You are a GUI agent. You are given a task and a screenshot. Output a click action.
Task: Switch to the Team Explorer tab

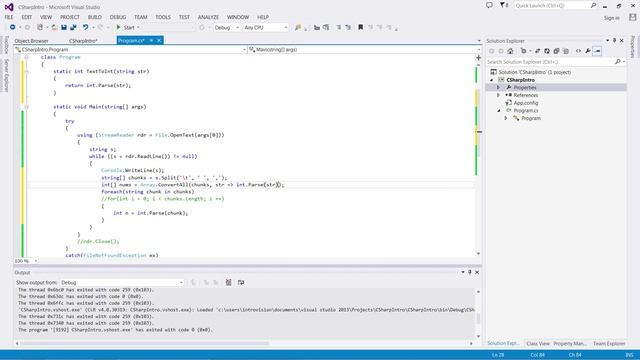click(x=609, y=344)
